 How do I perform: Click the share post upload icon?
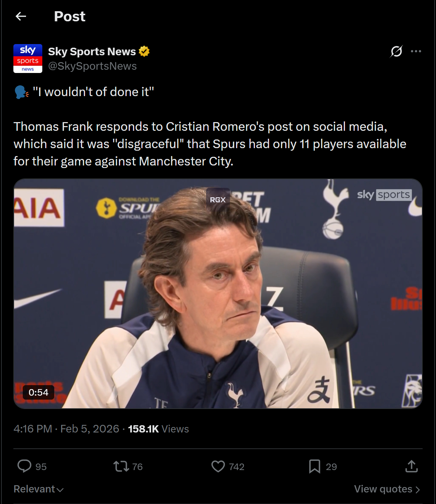pyautogui.click(x=411, y=466)
